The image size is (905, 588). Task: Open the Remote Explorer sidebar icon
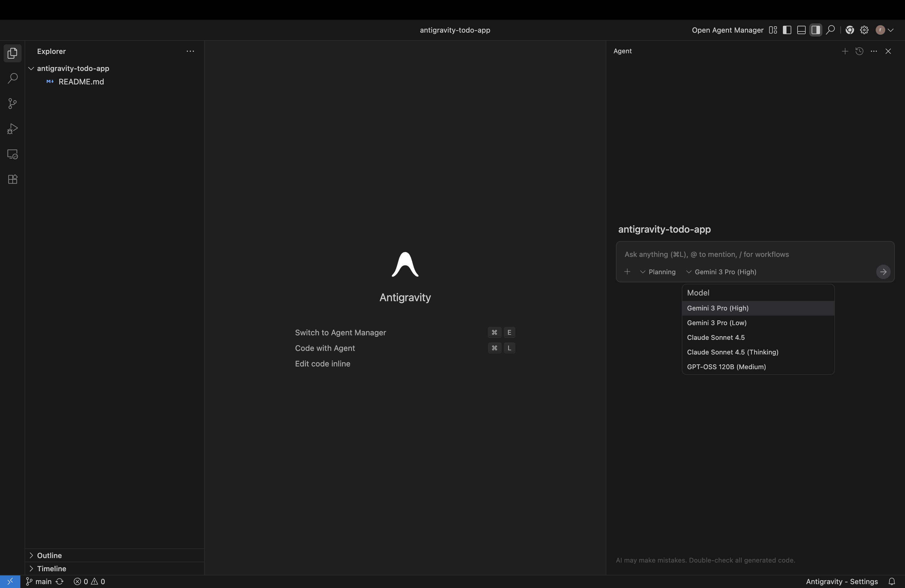click(x=13, y=154)
